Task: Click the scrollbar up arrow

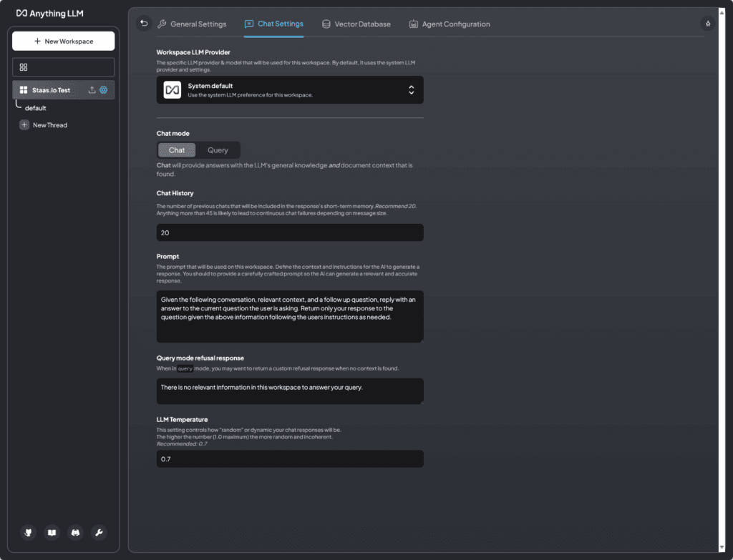Action: pos(722,13)
